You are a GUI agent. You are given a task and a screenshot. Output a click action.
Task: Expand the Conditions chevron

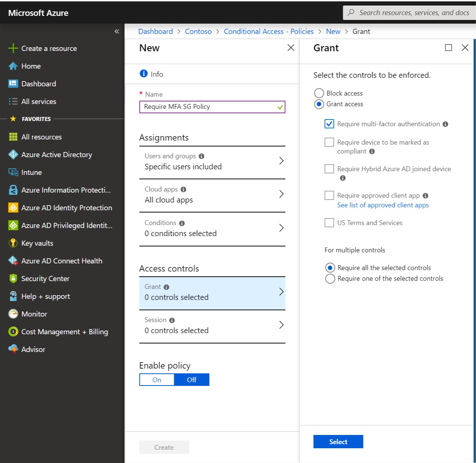[x=281, y=228]
